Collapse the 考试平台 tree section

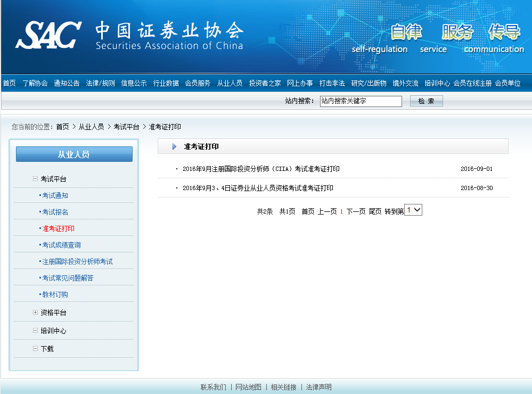tap(35, 179)
